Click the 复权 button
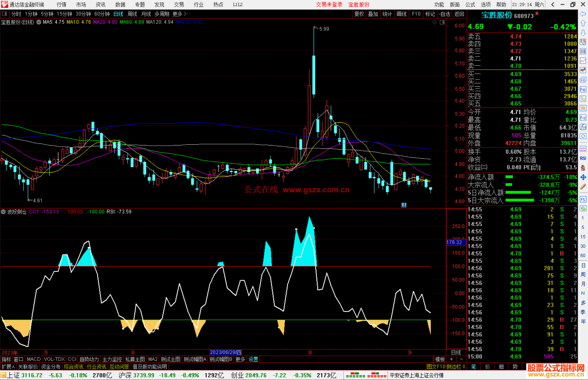Screen dimensions: 588x380 click(x=359, y=14)
